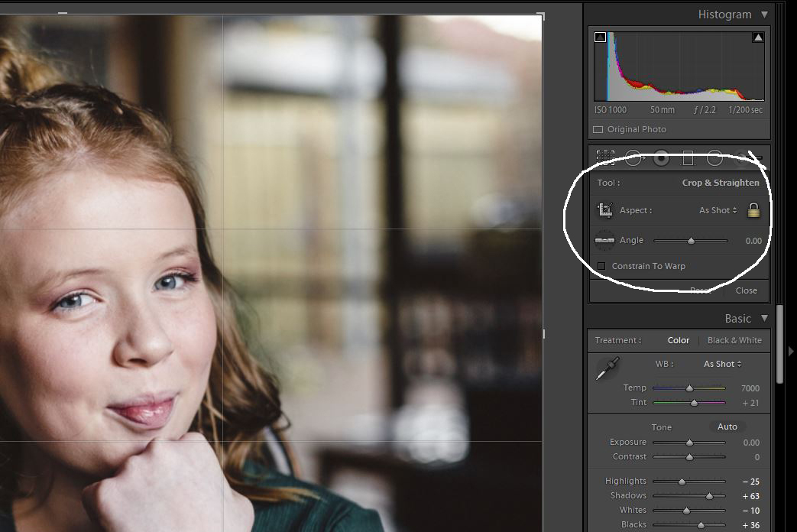Click the 'Treatment :' label
The image size is (797, 532).
618,340
